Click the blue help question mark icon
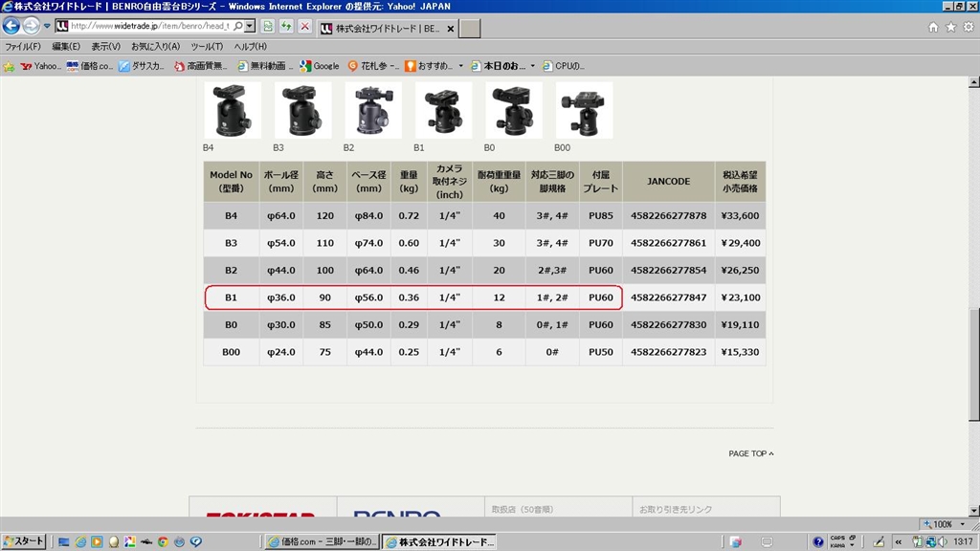The image size is (980, 551). coord(818,541)
